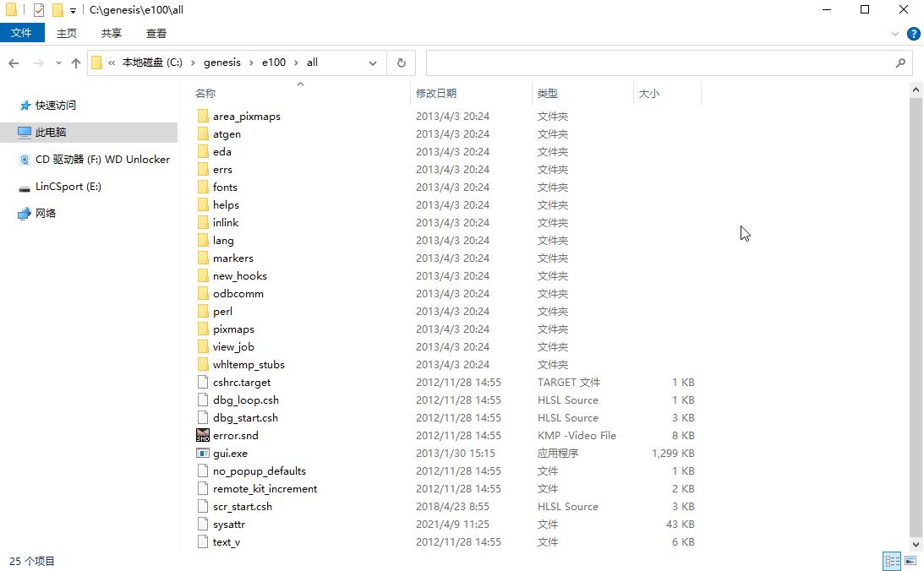Viewport: 924px width, 571px height.
Task: Click the back navigation arrow
Action: pyautogui.click(x=14, y=63)
